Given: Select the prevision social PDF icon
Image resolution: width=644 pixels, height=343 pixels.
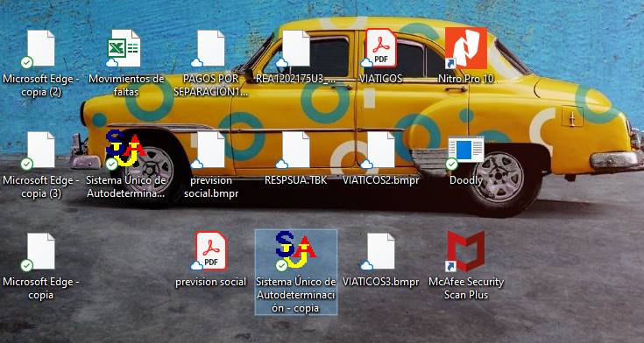Looking at the screenshot, I should tap(209, 251).
